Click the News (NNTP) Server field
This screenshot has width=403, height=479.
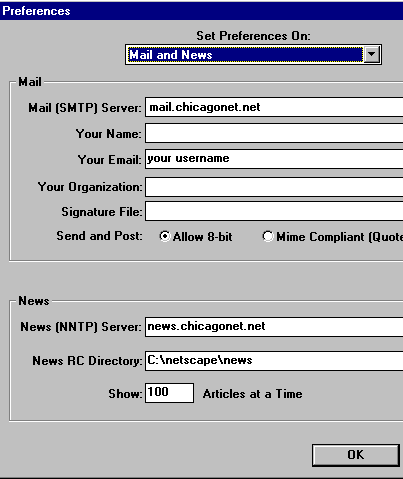coord(274,327)
